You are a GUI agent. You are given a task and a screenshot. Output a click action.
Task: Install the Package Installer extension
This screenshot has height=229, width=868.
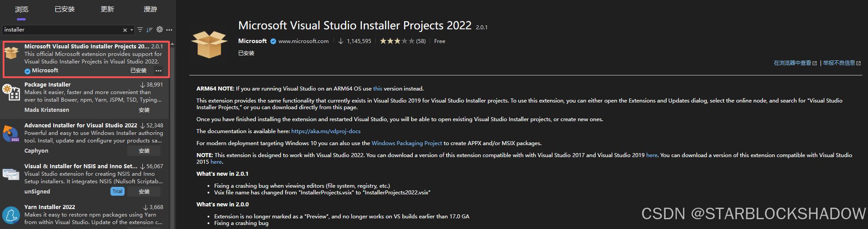coord(144,110)
